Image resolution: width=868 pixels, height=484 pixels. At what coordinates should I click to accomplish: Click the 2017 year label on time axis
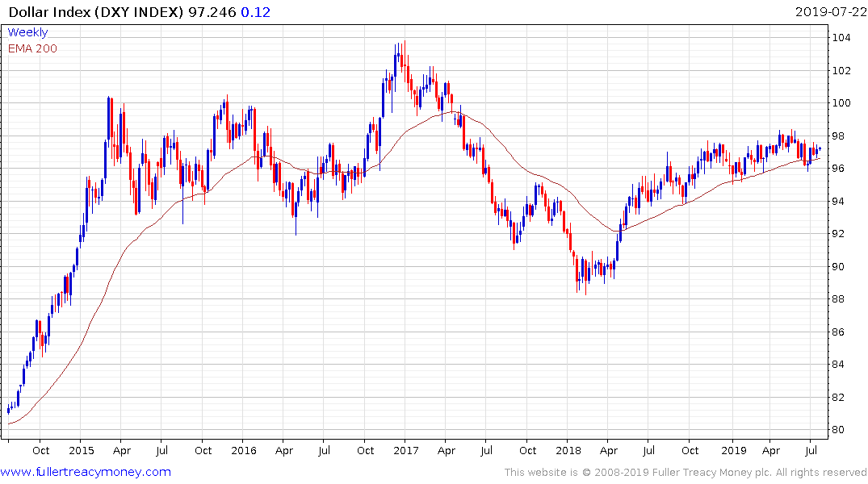pyautogui.click(x=406, y=450)
